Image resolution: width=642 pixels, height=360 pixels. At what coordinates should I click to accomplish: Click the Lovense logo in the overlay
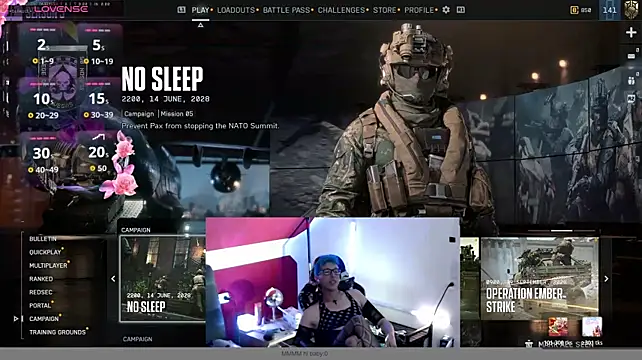pos(61,9)
